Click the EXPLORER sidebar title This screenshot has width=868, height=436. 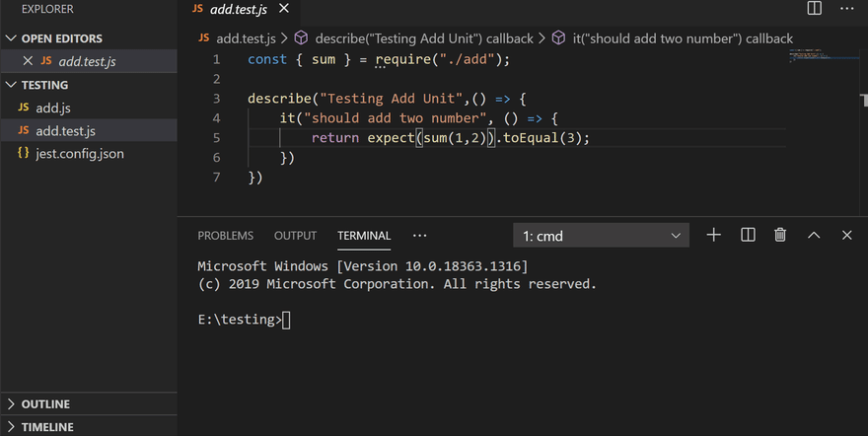pos(47,9)
